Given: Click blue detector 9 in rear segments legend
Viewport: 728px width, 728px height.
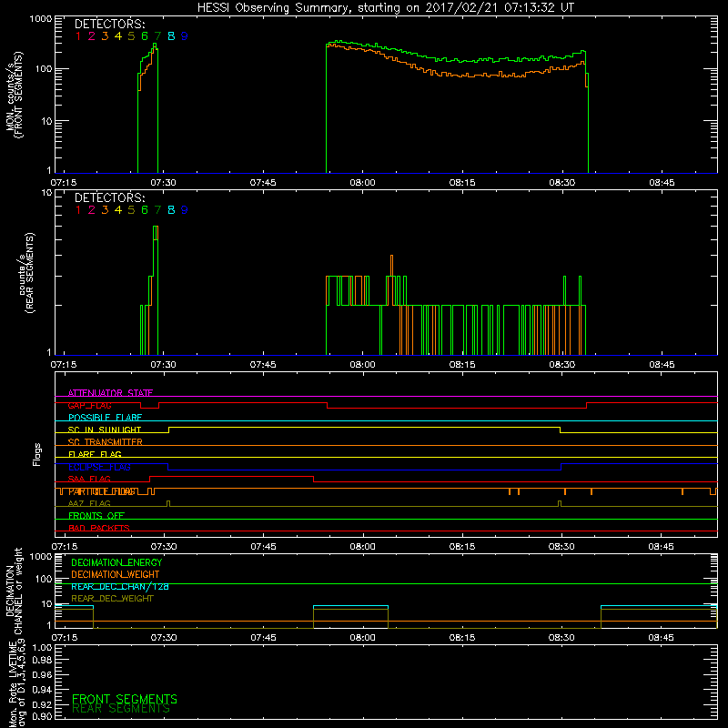Looking at the screenshot, I should [185, 210].
